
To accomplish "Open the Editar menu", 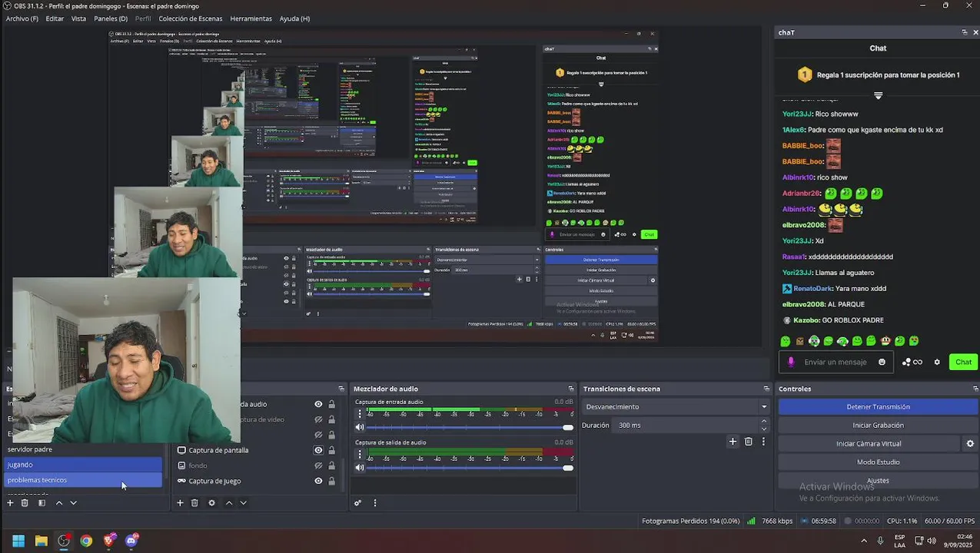I will click(x=55, y=18).
